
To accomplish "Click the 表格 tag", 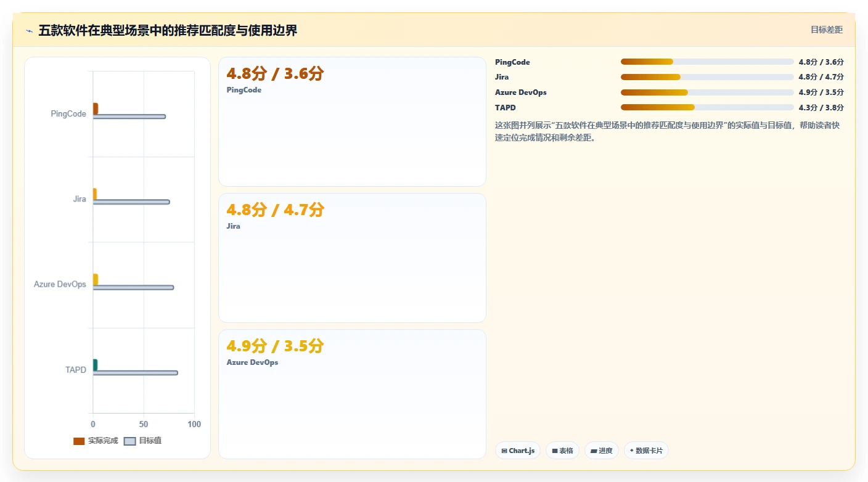I will pyautogui.click(x=562, y=451).
